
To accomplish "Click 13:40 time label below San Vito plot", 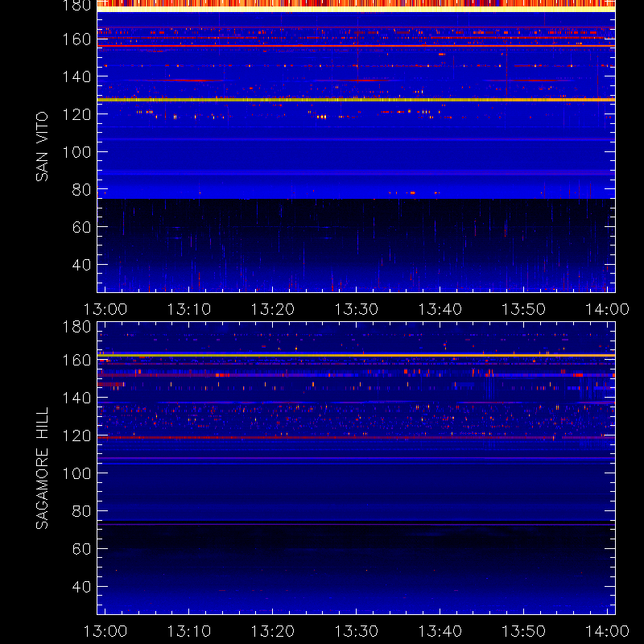I will tap(440, 309).
